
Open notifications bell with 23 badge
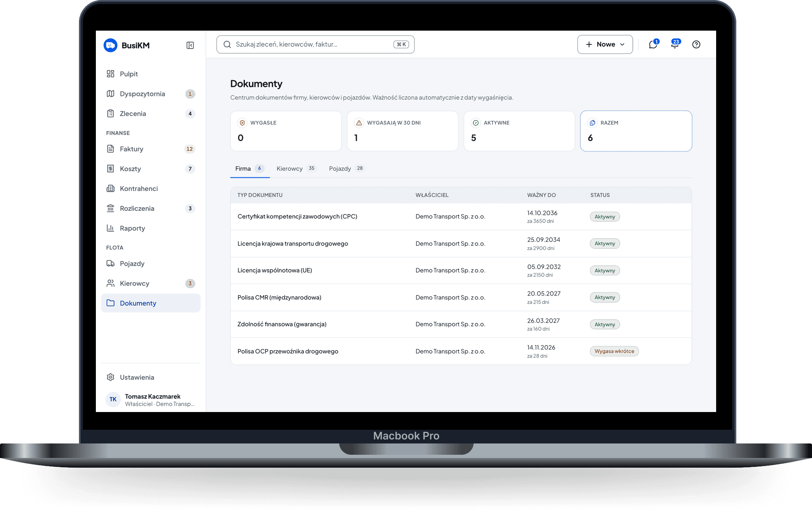675,44
